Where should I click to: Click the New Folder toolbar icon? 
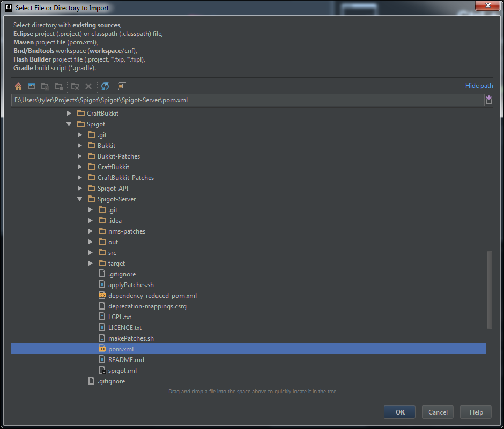(x=75, y=86)
